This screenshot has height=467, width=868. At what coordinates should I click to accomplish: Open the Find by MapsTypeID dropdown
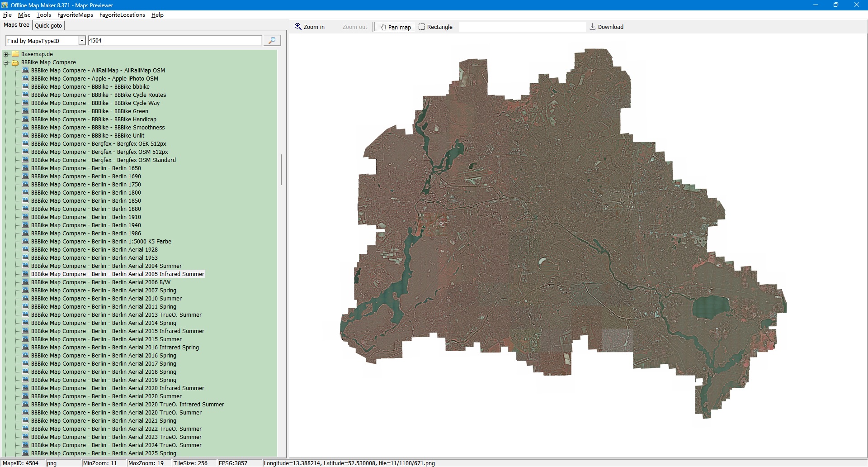click(82, 41)
